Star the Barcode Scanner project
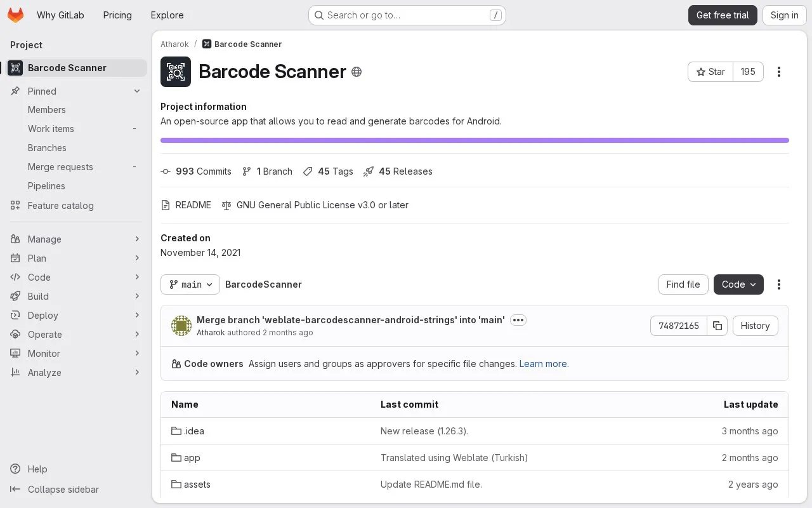812x508 pixels. 710,72
